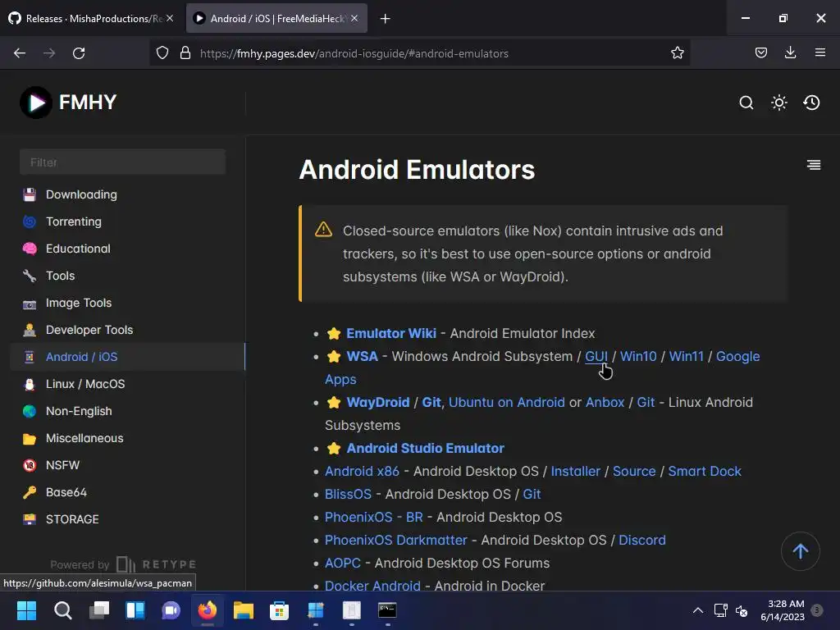Open the history clock icon in header
This screenshot has width=840, height=630.
(x=811, y=103)
